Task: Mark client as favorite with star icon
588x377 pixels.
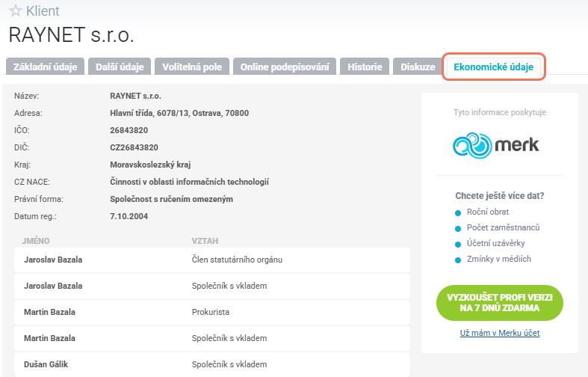Action: [x=16, y=10]
